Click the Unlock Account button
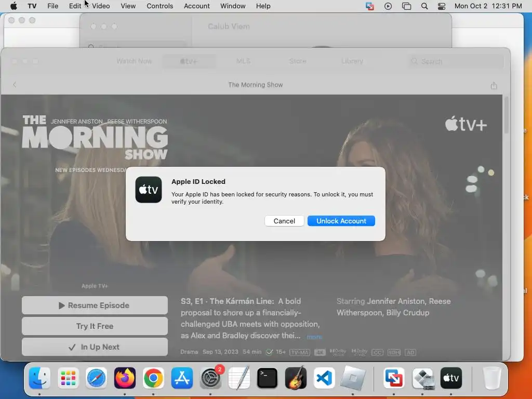 coord(341,221)
